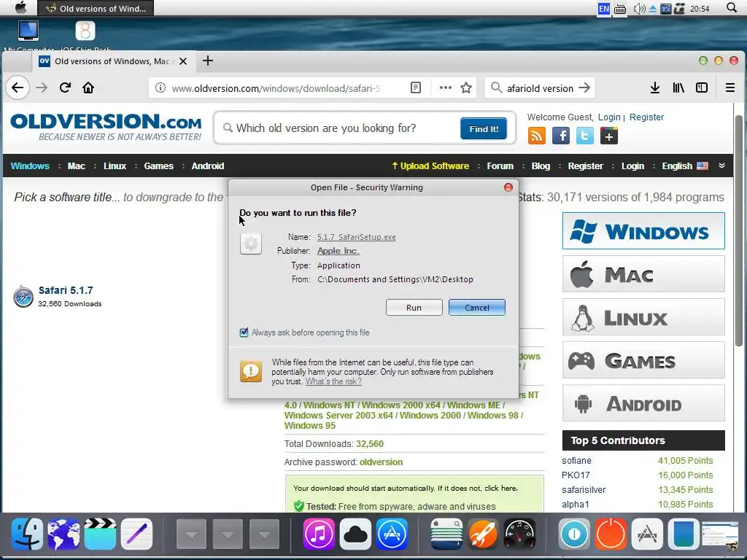Screen dimensions: 747x560
Task: Bookmark this page with star icon
Action: (x=466, y=87)
